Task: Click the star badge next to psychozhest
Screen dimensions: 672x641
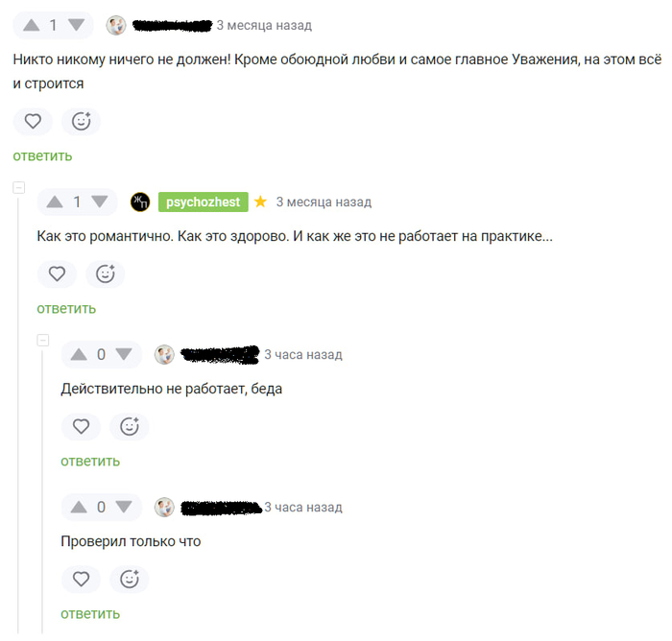Action: 260,202
